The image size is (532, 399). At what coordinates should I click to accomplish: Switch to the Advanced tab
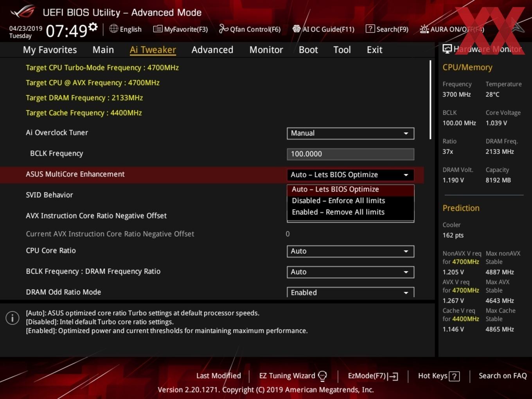pos(212,50)
